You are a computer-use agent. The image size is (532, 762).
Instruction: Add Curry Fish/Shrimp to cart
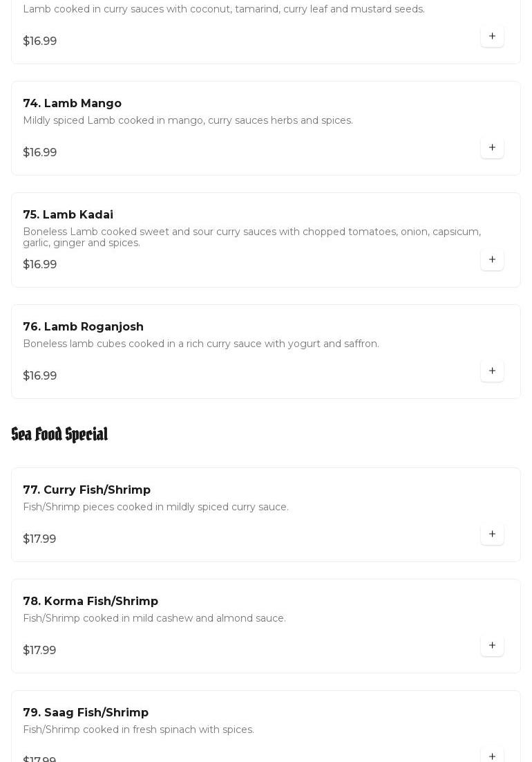[x=492, y=534]
